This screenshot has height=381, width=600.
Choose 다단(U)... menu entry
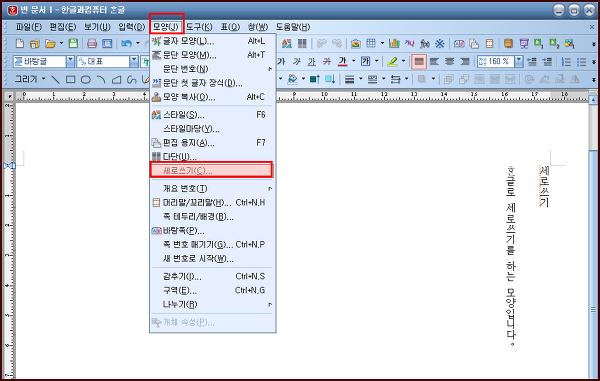(x=212, y=157)
